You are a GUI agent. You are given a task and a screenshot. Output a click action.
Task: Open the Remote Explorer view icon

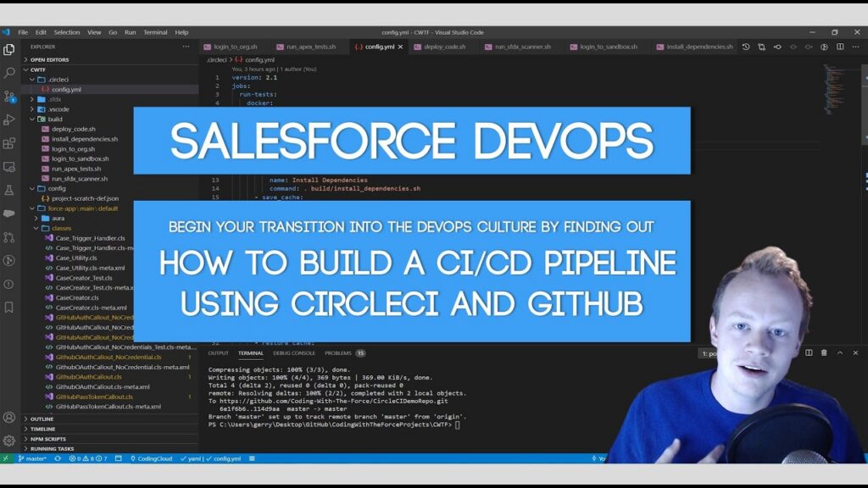pyautogui.click(x=8, y=167)
